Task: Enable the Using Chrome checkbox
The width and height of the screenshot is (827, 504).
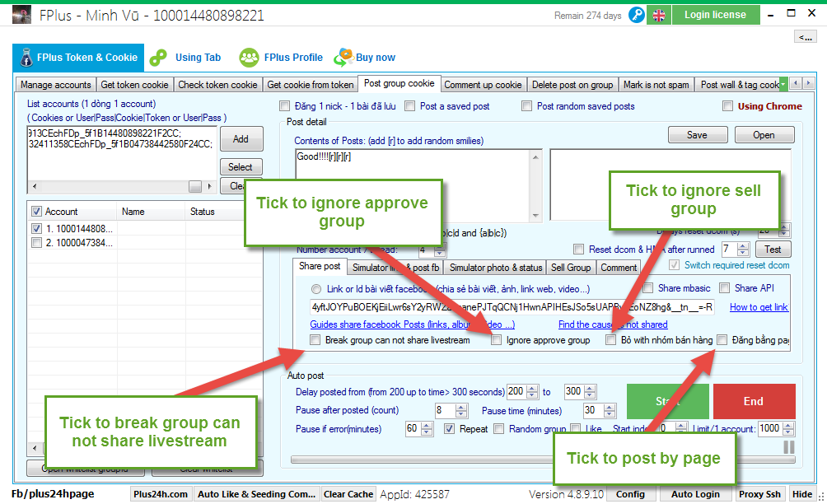Action: click(728, 106)
